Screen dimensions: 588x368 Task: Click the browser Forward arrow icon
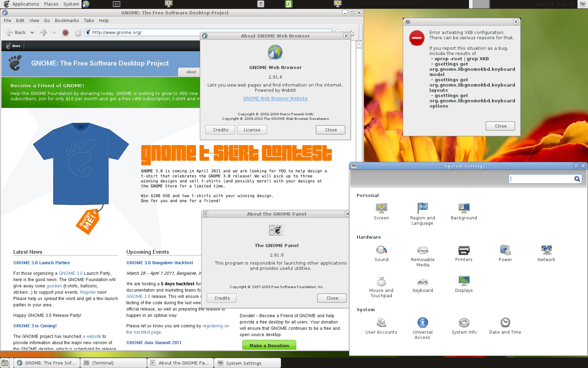pyautogui.click(x=43, y=33)
